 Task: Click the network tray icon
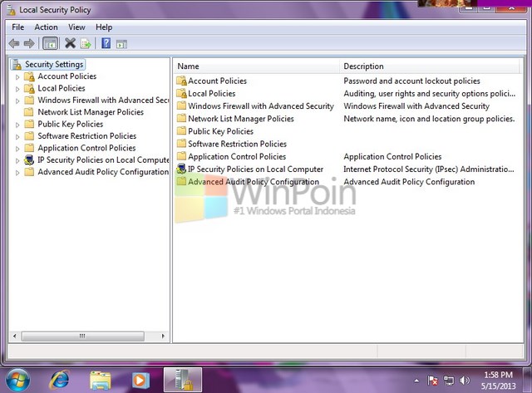point(449,381)
